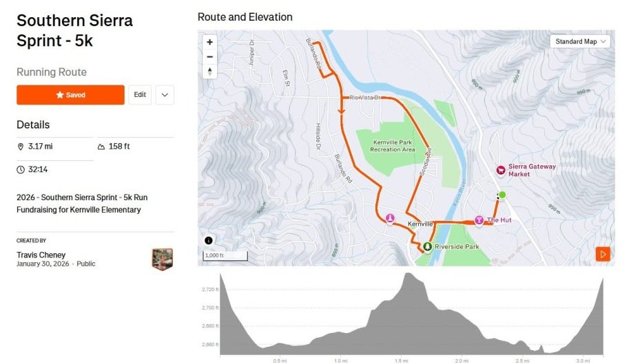Zoom in on the route map

tap(210, 42)
